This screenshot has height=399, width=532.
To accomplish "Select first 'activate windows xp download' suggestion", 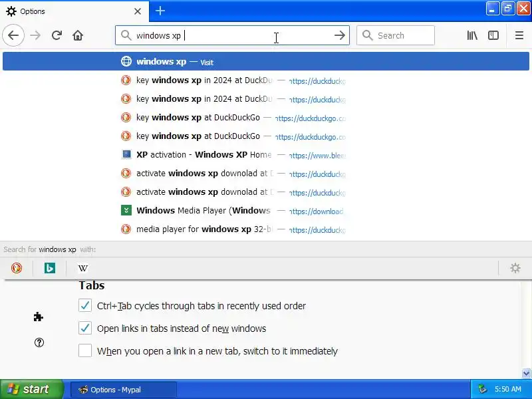I will pos(266,174).
